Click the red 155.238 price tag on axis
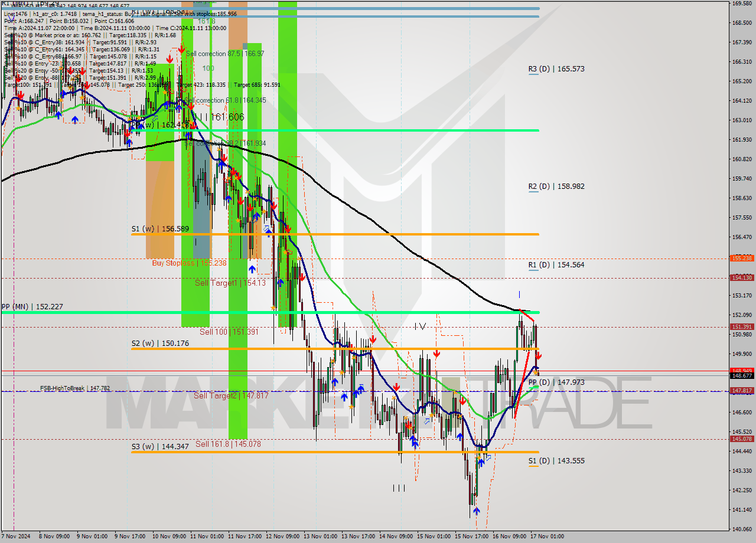Image resolution: width=756 pixels, height=543 pixels. pyautogui.click(x=742, y=259)
